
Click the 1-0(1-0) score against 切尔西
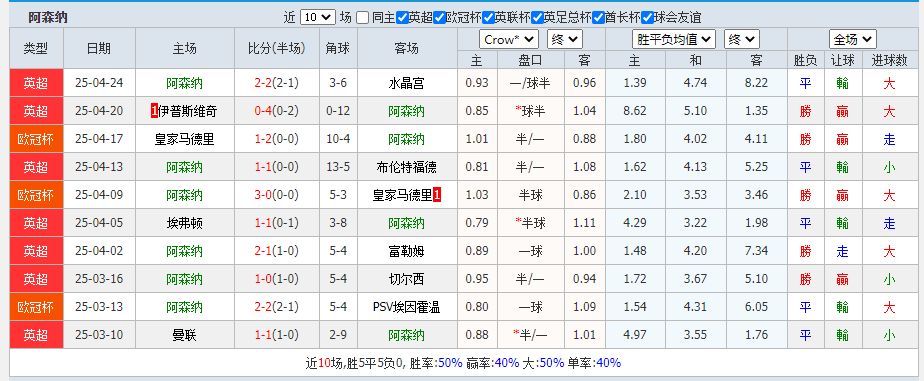point(276,279)
